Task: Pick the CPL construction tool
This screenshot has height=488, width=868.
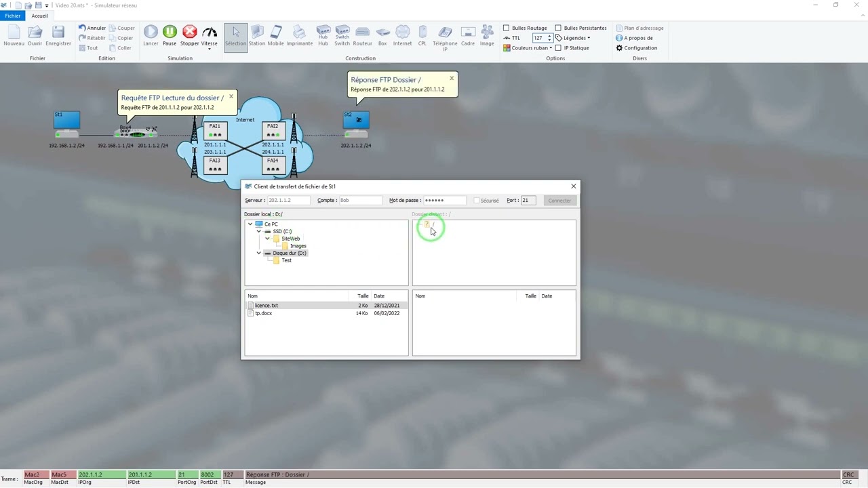Action: tap(422, 36)
